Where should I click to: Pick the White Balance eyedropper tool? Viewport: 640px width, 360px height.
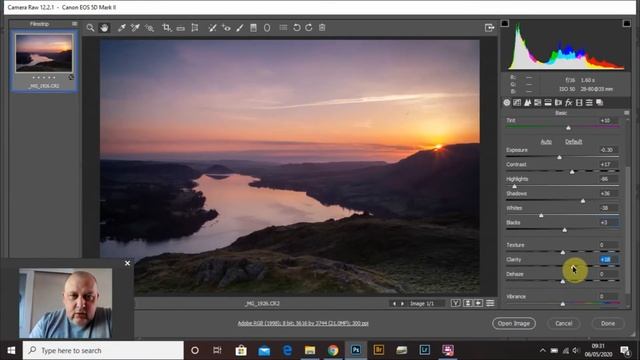click(x=121, y=28)
